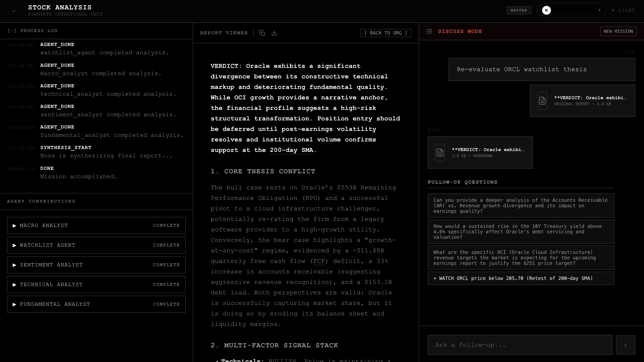This screenshot has height=362, width=644.
Task: Send follow-up with the up arrow button
Action: [x=625, y=345]
